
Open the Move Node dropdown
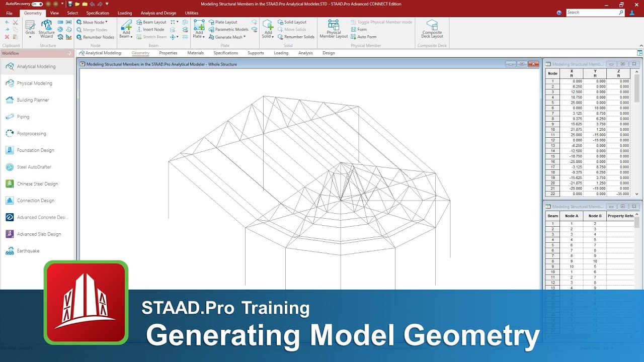pyautogui.click(x=92, y=22)
